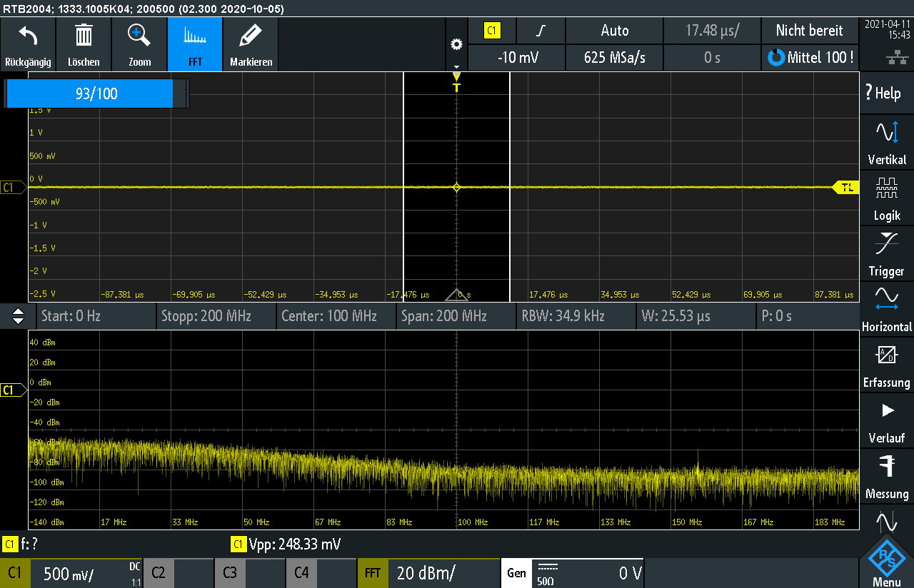Toggle channel C4 on
Viewport: 914px width, 588px height.
pos(321,573)
